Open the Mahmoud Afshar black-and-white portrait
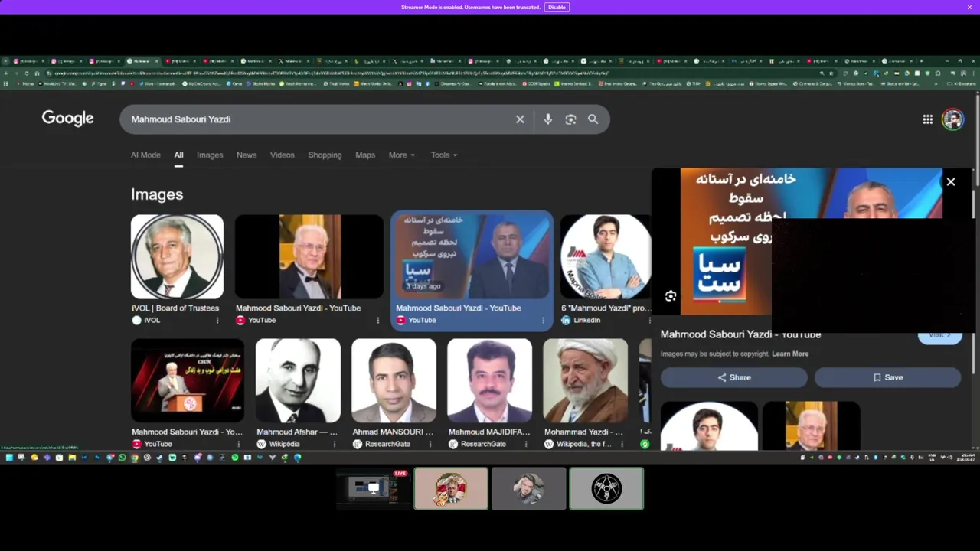Image resolution: width=980 pixels, height=551 pixels. click(298, 380)
